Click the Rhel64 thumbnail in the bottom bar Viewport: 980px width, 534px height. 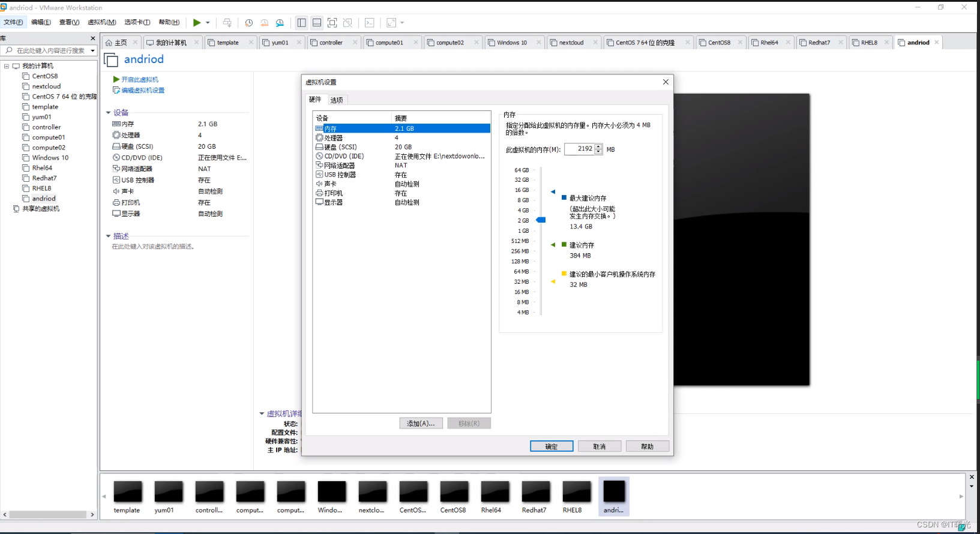[495, 497]
